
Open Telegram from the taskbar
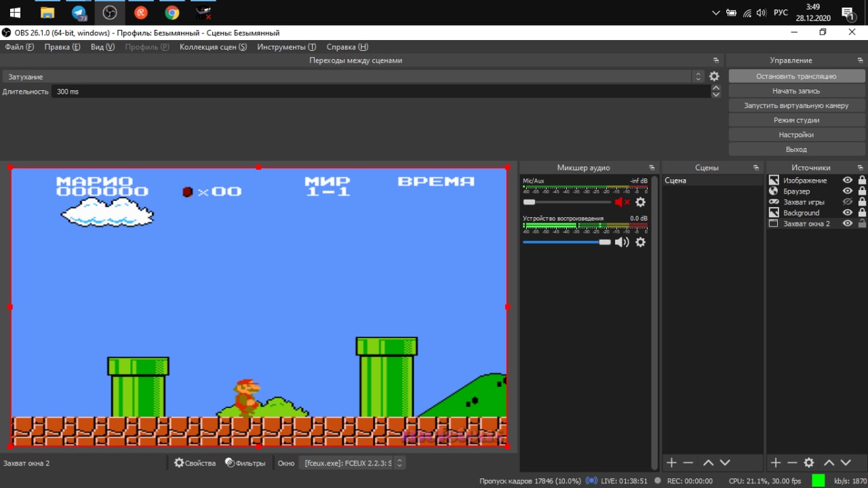coord(79,12)
